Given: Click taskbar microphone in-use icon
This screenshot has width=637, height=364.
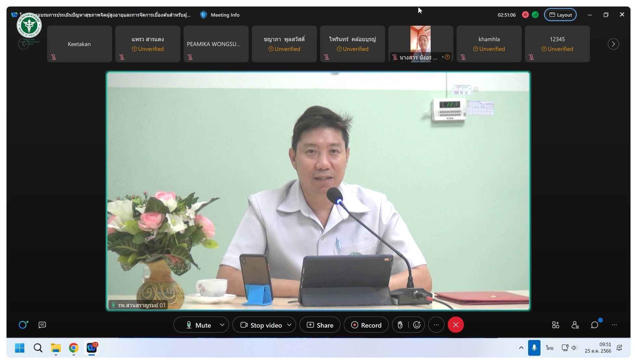Looking at the screenshot, I should [534, 348].
